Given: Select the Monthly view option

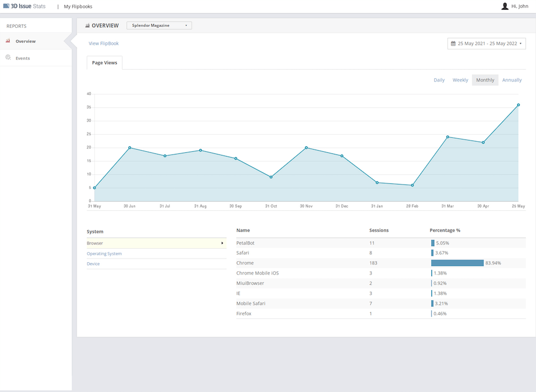Looking at the screenshot, I should pyautogui.click(x=485, y=80).
